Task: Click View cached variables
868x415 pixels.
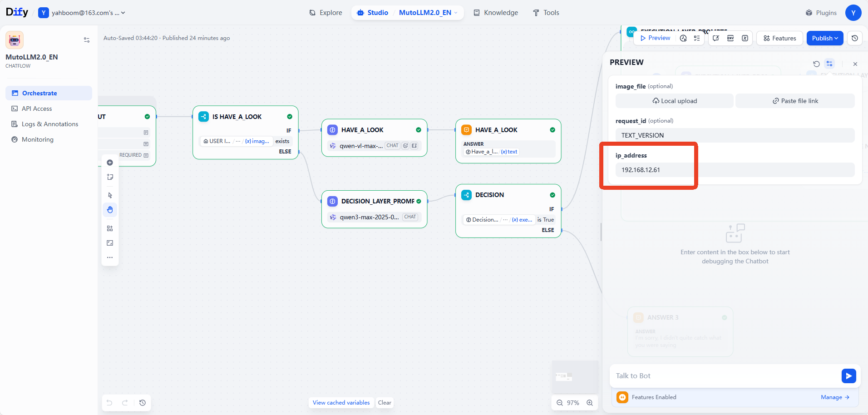Action: point(341,403)
